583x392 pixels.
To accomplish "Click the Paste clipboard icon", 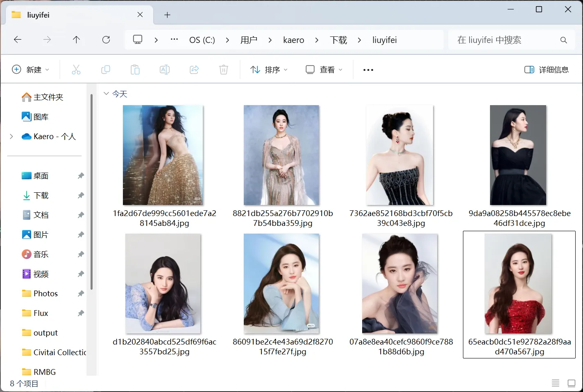I will 135,70.
